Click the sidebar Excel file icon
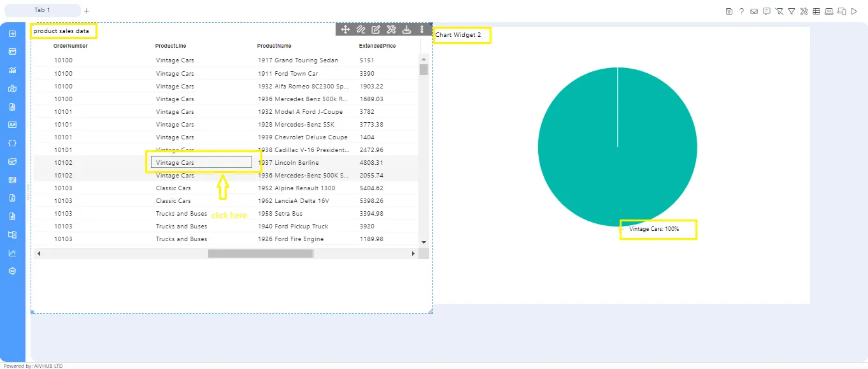Screen dimensions: 868x369 click(x=12, y=198)
